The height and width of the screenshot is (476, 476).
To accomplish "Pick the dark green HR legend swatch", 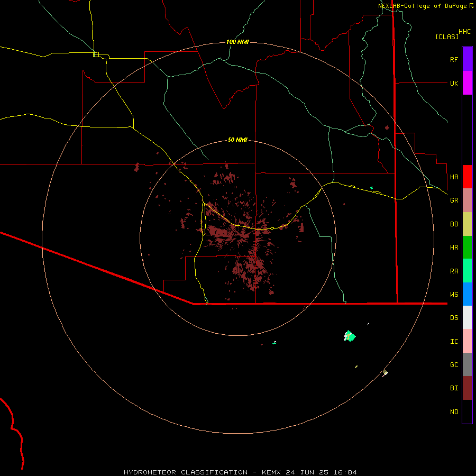I will tap(467, 248).
